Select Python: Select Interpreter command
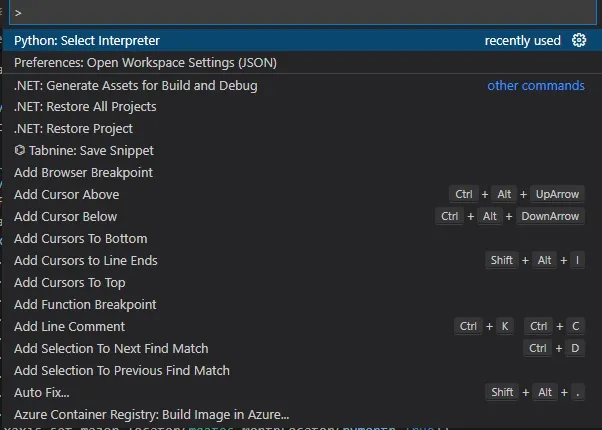The height and width of the screenshot is (430, 602). tap(87, 41)
